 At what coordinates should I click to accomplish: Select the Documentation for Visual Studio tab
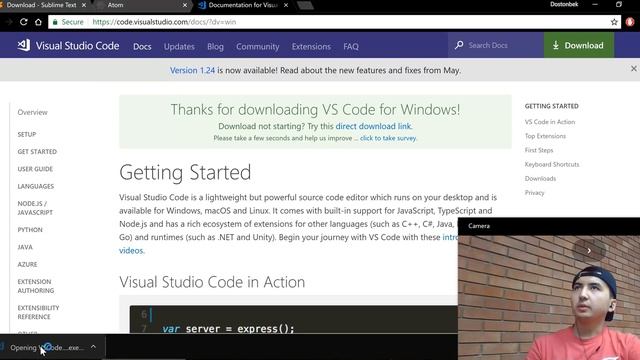tap(243, 5)
